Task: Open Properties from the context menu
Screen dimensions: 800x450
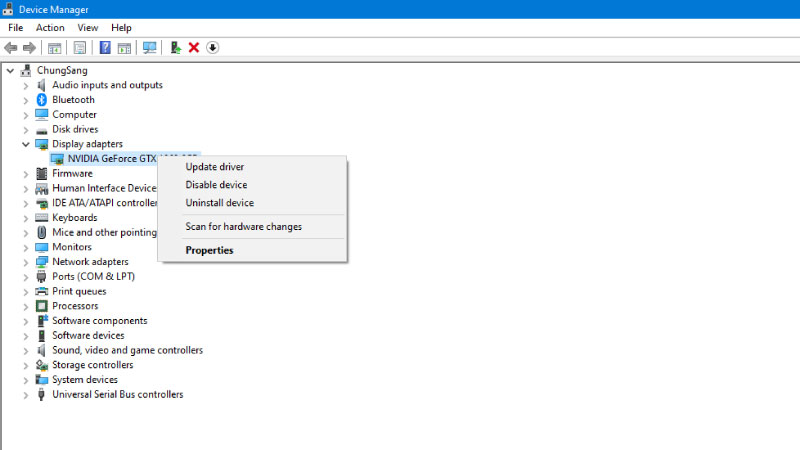Action: click(209, 250)
